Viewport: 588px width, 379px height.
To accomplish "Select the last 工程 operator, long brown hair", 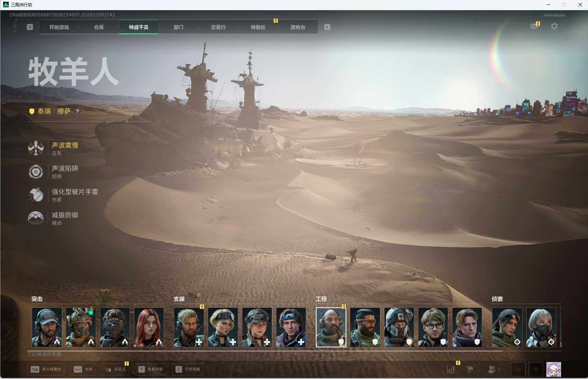I will [467, 328].
